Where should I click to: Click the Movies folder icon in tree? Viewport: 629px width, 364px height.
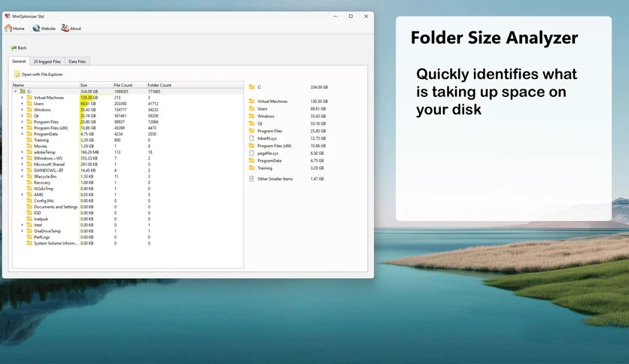click(29, 146)
